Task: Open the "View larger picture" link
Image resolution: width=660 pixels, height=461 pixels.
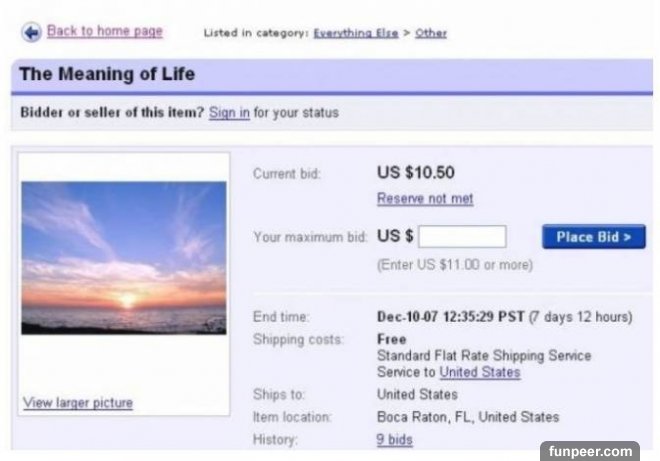Action: click(x=77, y=403)
